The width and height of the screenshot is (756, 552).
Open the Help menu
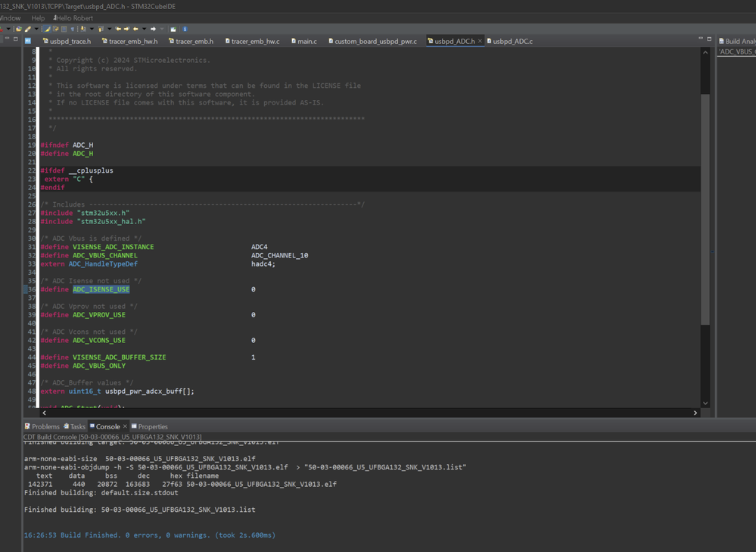tap(38, 18)
